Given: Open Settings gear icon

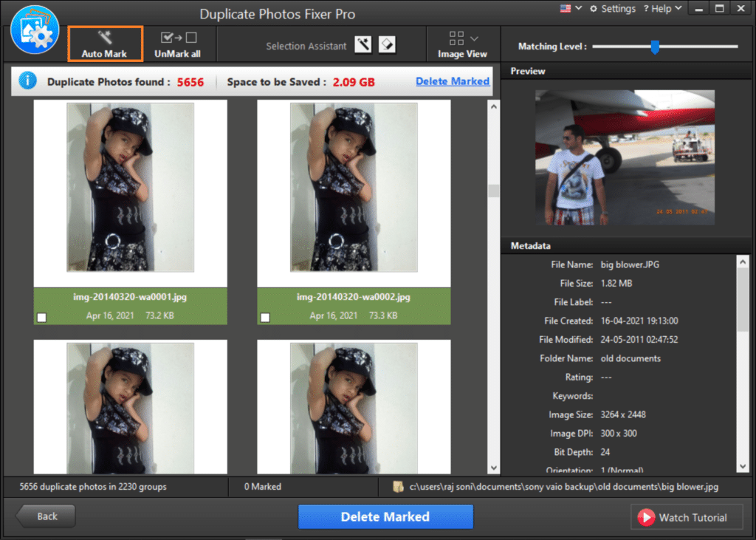Looking at the screenshot, I should tap(594, 9).
